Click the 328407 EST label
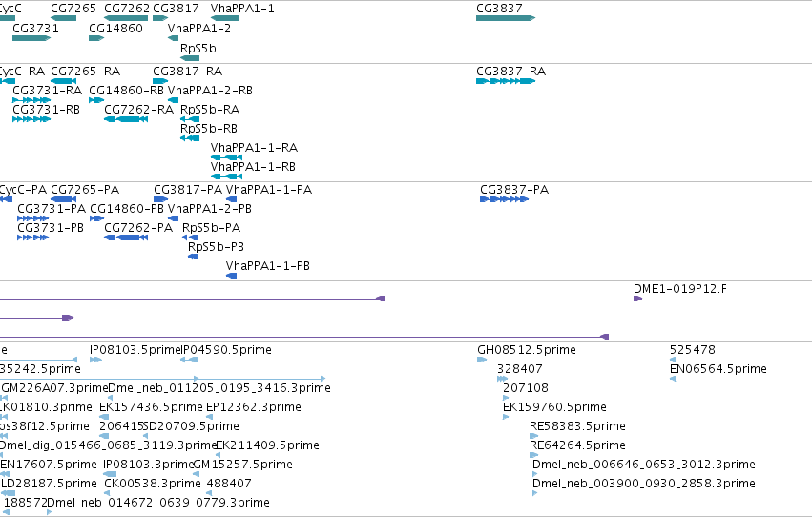The width and height of the screenshot is (812, 517). click(x=520, y=369)
